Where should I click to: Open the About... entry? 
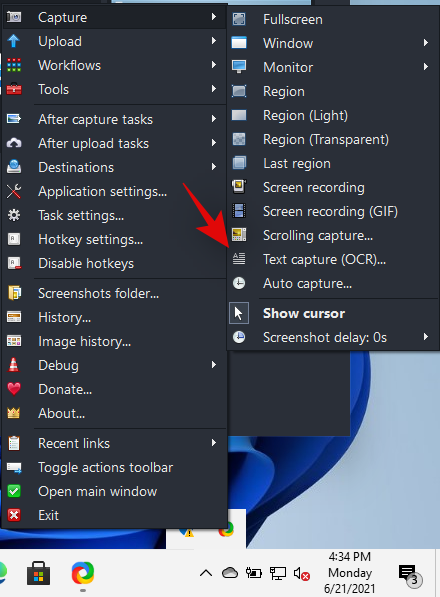pyautogui.click(x=115, y=413)
